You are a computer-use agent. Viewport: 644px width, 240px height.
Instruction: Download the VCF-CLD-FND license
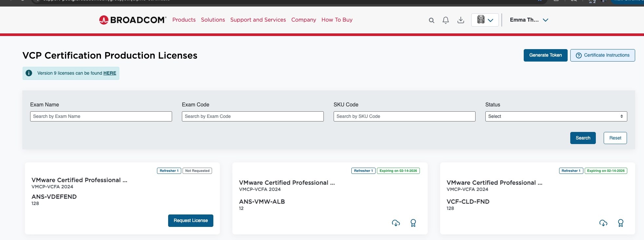coord(603,223)
